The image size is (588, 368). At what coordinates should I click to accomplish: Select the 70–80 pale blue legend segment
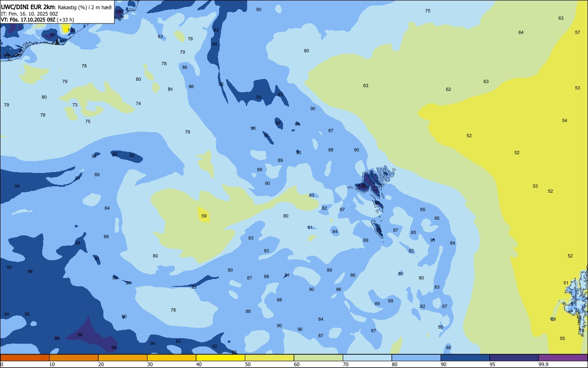point(367,357)
